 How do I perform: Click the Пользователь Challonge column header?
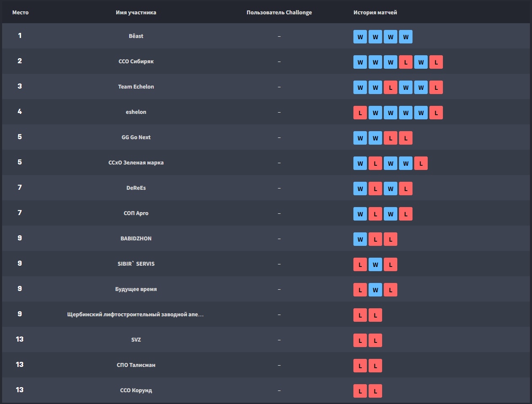pos(279,12)
